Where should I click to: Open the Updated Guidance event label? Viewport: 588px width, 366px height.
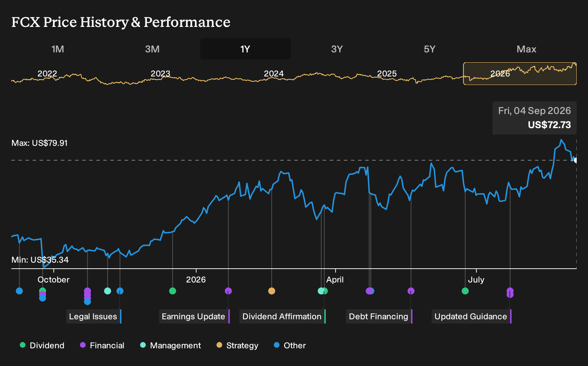[472, 316]
